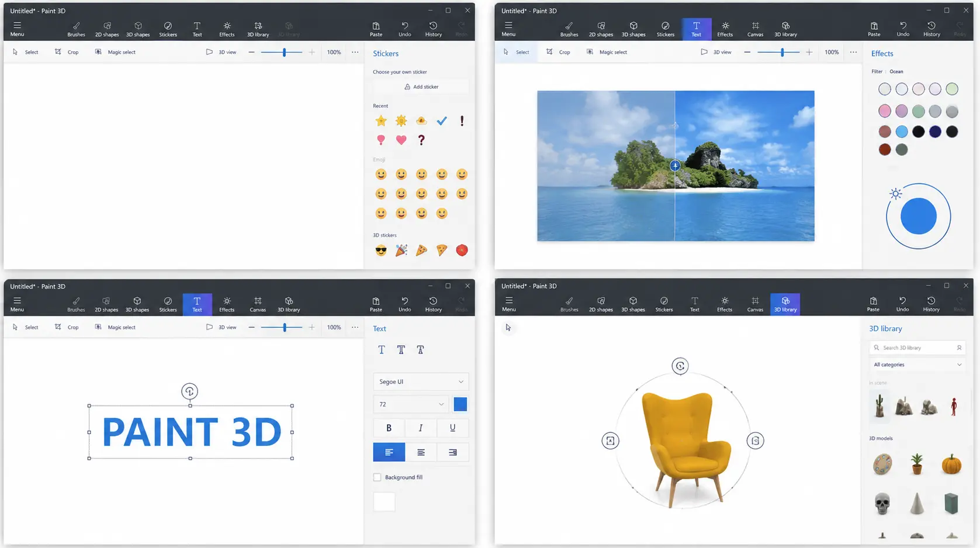980x548 pixels.
Task: Open History in Effects window
Action: coord(931,29)
